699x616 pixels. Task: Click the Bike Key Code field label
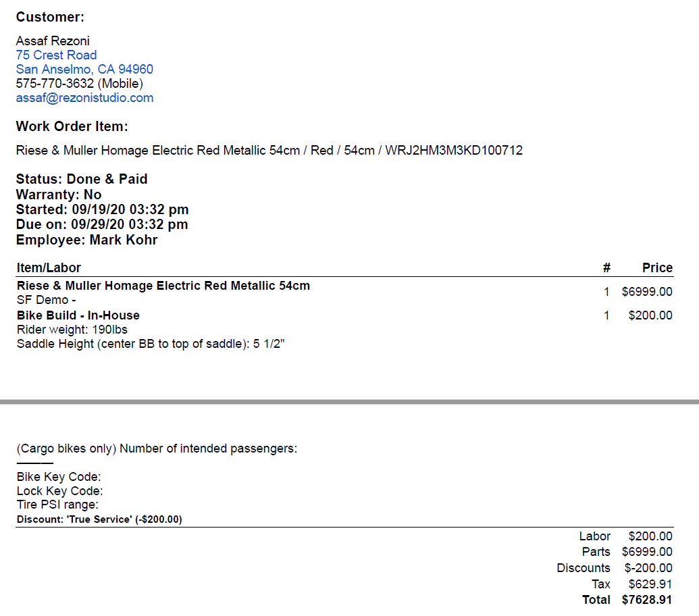pos(59,477)
